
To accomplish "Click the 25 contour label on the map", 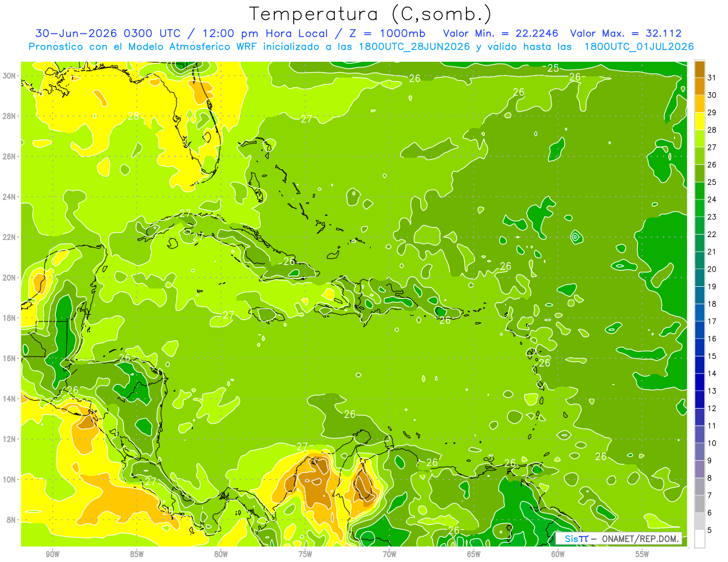I will (x=553, y=68).
